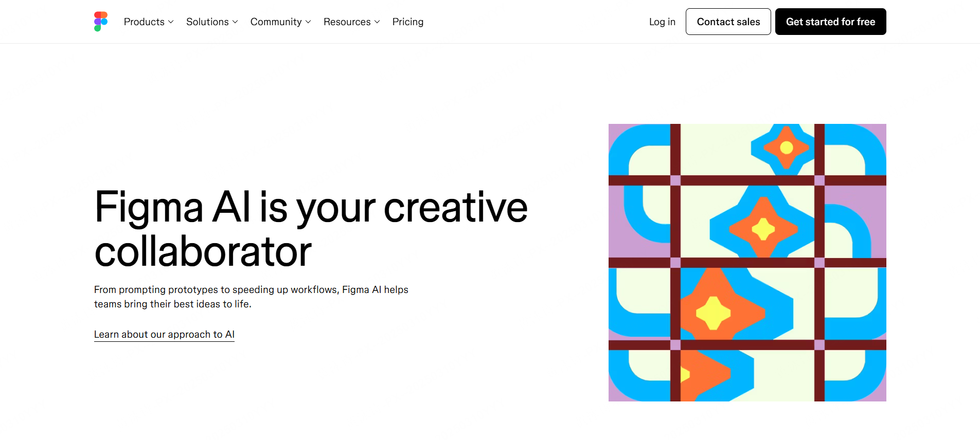The image size is (980, 440).
Task: Open the Solutions menu
Action: click(x=207, y=22)
